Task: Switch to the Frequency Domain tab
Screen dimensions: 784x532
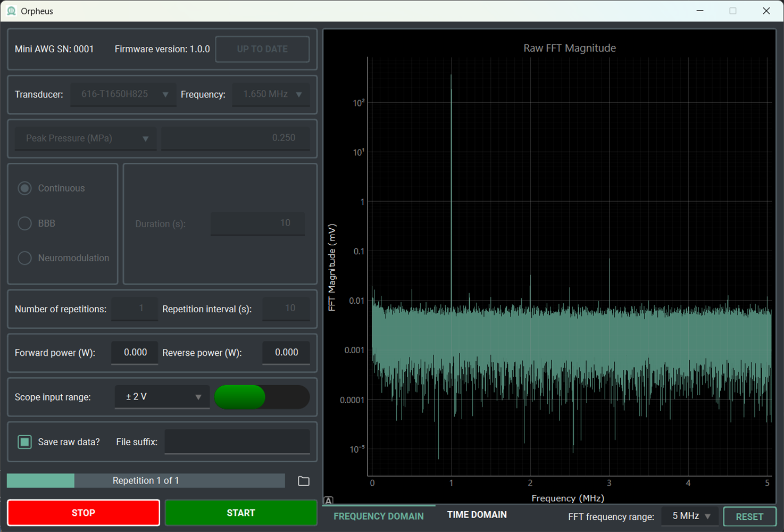Action: pos(379,516)
